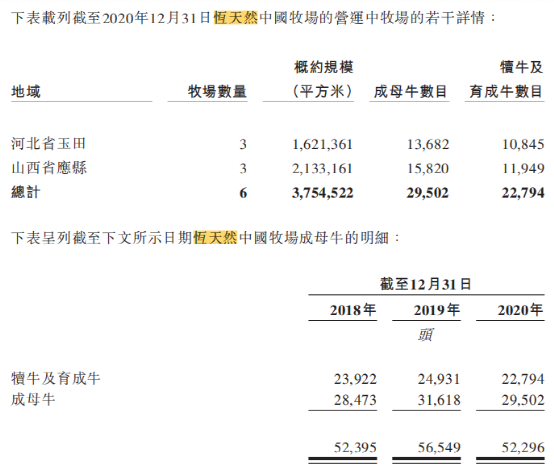Select the 河北省玉田 row label
Viewport: 554px width, 466px height.
[48, 144]
